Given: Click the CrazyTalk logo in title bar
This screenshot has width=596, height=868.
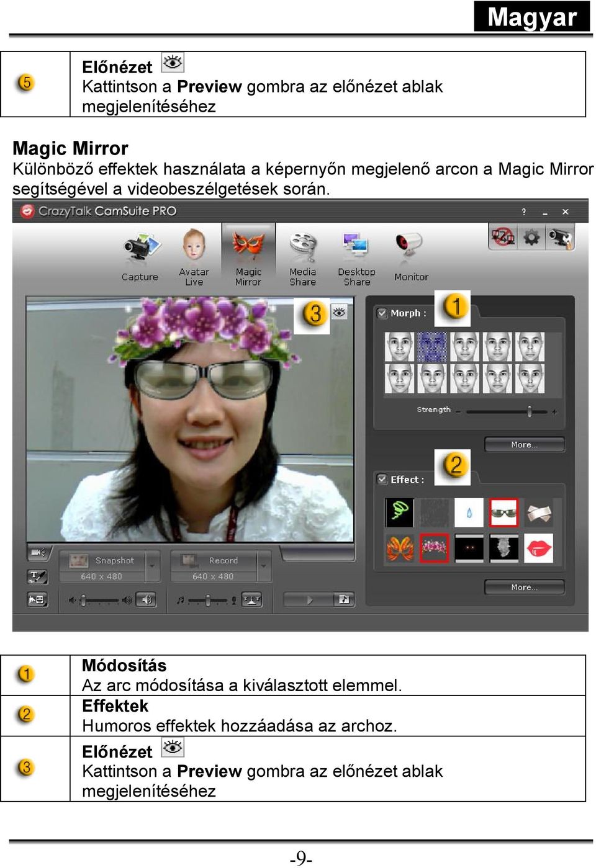Looking at the screenshot, I should tap(27, 211).
